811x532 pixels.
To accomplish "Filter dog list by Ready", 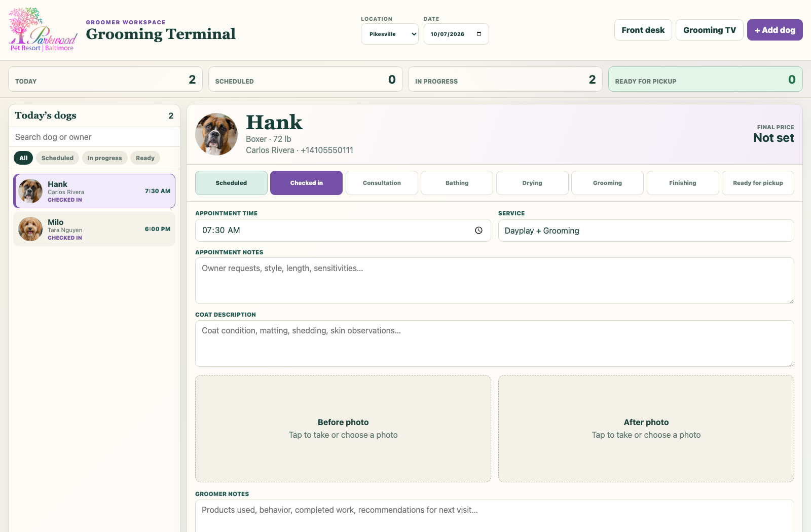I will 145,158.
